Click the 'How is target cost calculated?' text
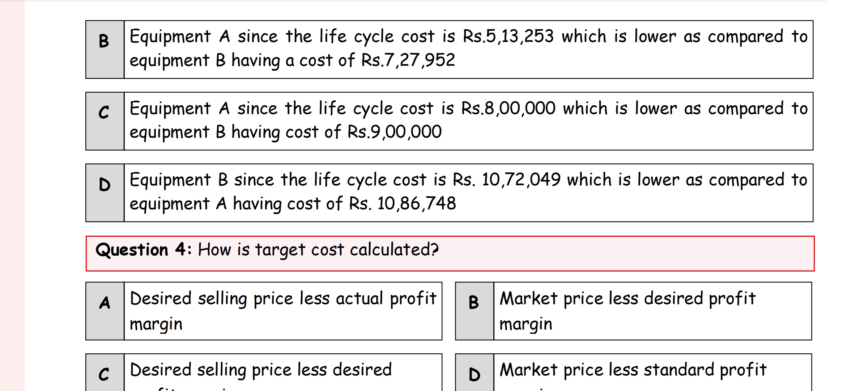 point(318,250)
